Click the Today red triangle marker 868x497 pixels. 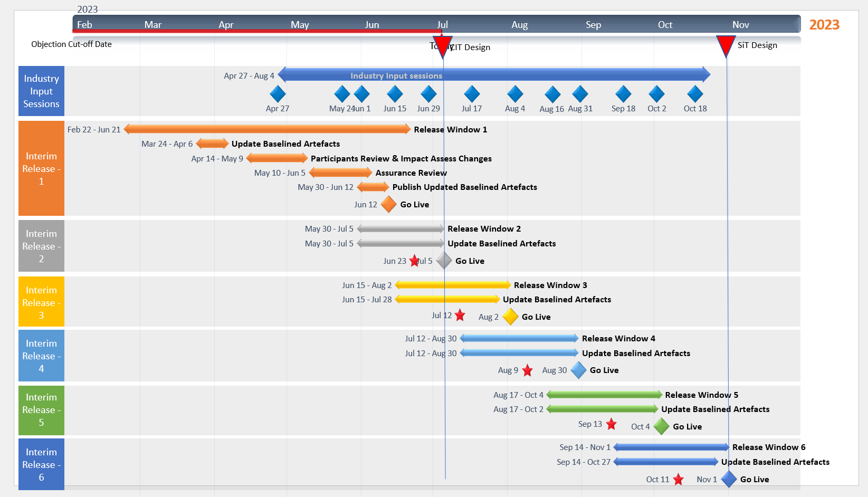(x=442, y=46)
